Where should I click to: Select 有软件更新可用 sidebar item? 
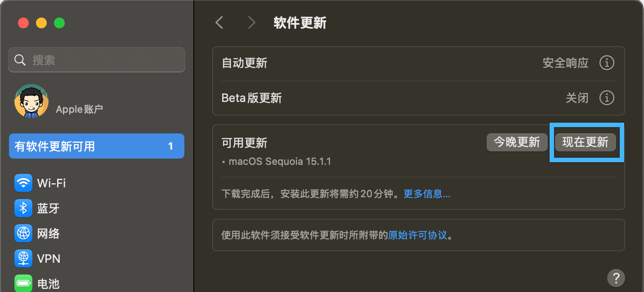(x=97, y=146)
